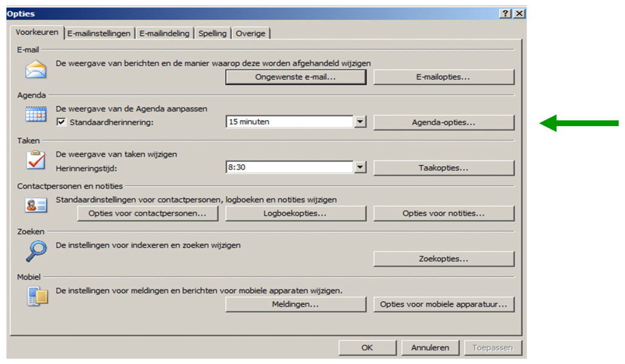This screenshot has height=364, width=625.
Task: Switch to the E-mailinstellingen tab
Action: [100, 33]
